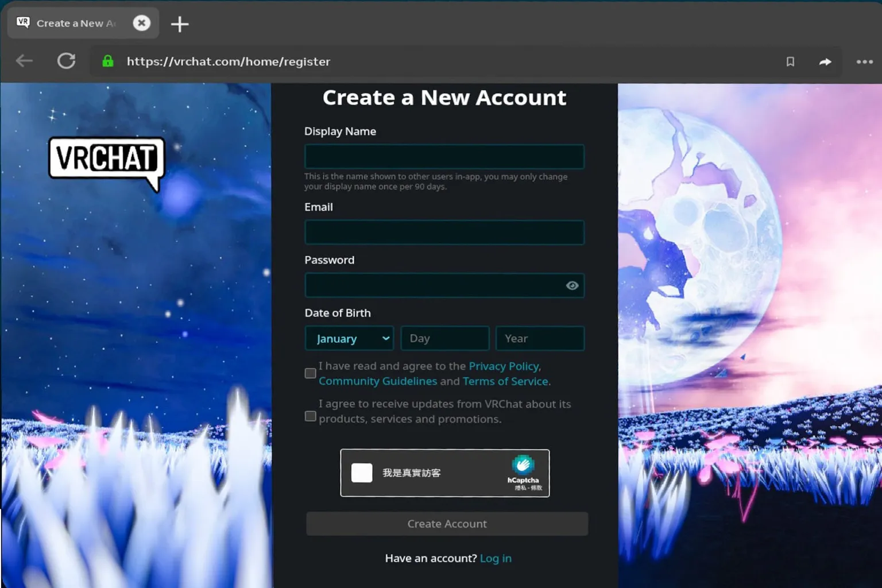Focus the Email input field
This screenshot has width=882, height=588.
pyautogui.click(x=444, y=233)
